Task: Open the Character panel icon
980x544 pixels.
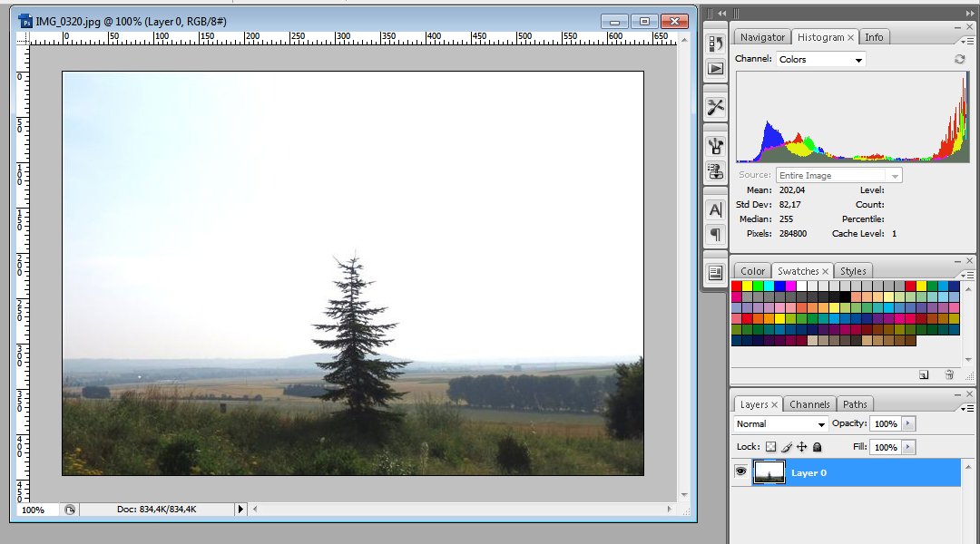Action: click(715, 209)
